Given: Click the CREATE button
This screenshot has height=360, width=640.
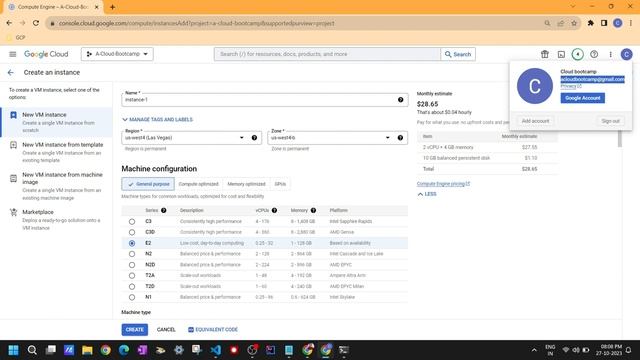Looking at the screenshot, I should click(135, 329).
